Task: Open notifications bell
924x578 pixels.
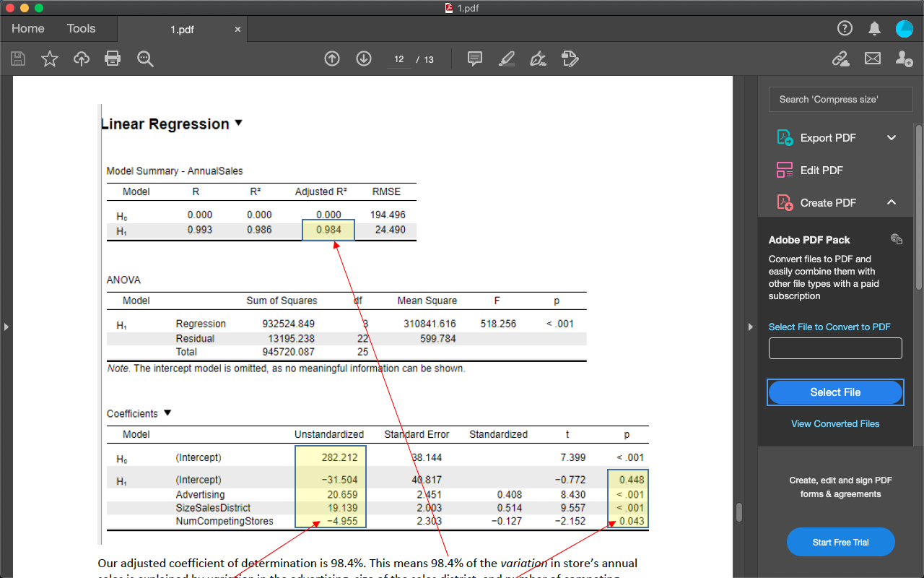Action: coord(874,28)
